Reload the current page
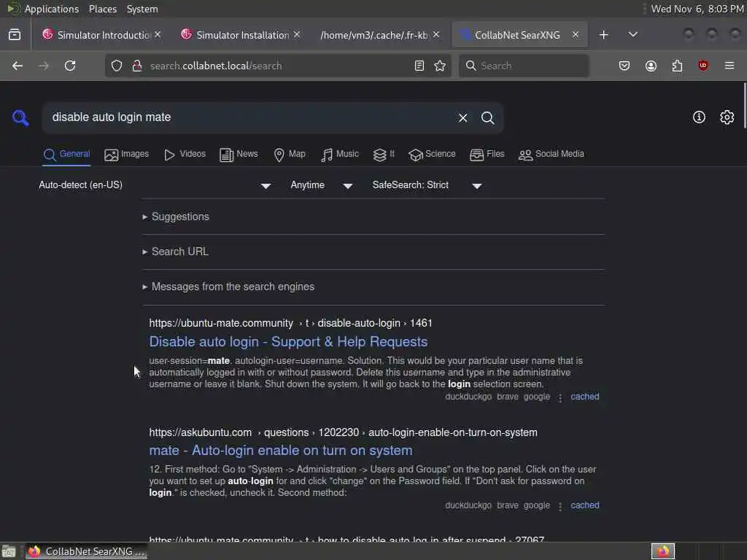 click(x=70, y=66)
